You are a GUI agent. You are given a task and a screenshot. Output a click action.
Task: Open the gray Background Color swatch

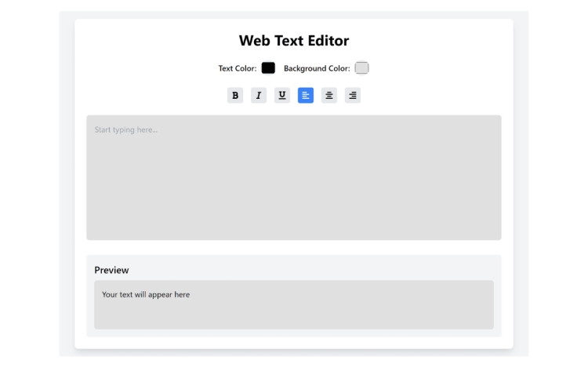362,68
